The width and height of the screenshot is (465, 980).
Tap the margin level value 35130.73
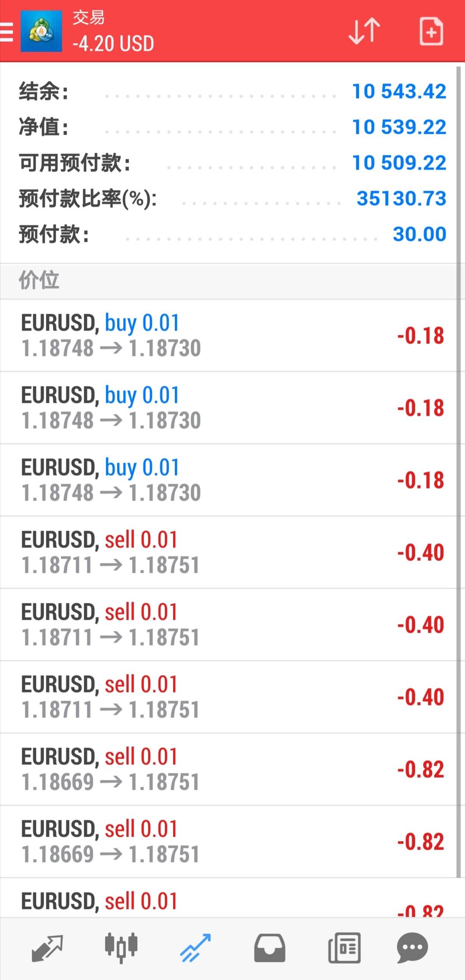click(401, 198)
